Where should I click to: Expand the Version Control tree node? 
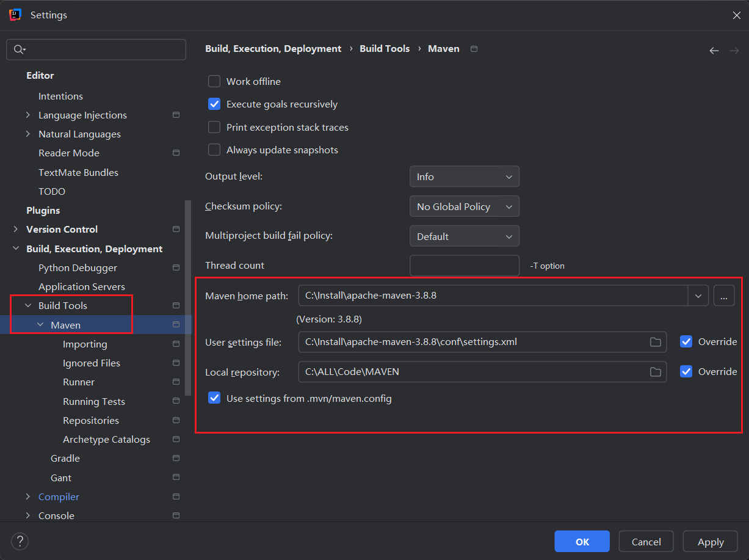coord(16,229)
